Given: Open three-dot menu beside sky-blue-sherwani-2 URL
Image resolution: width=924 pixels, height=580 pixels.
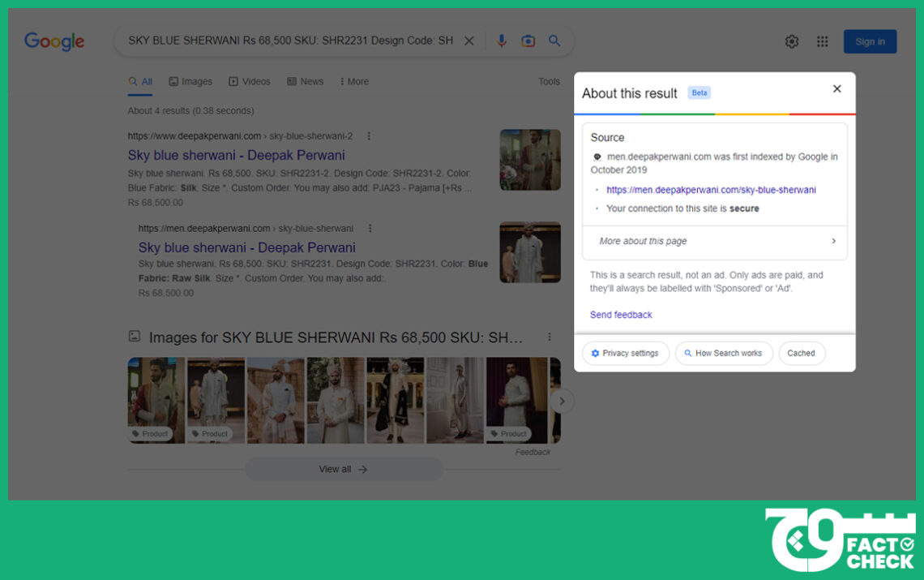Looking at the screenshot, I should pyautogui.click(x=369, y=136).
